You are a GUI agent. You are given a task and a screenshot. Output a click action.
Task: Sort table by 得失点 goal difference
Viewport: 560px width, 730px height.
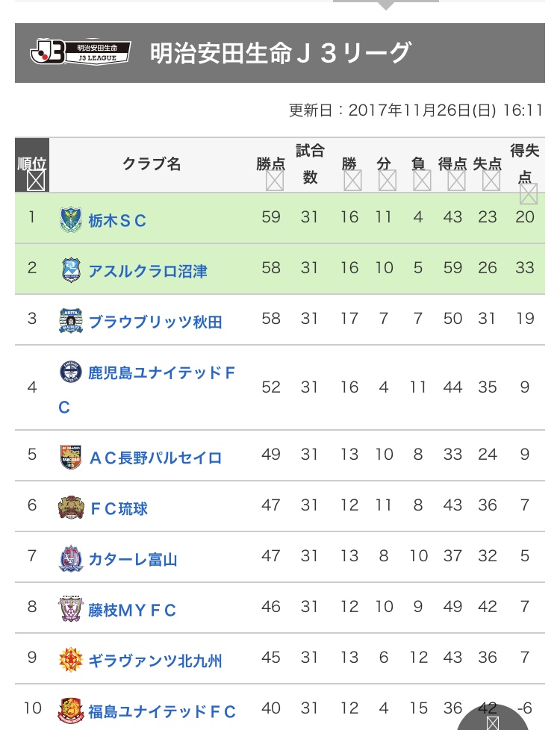(528, 194)
